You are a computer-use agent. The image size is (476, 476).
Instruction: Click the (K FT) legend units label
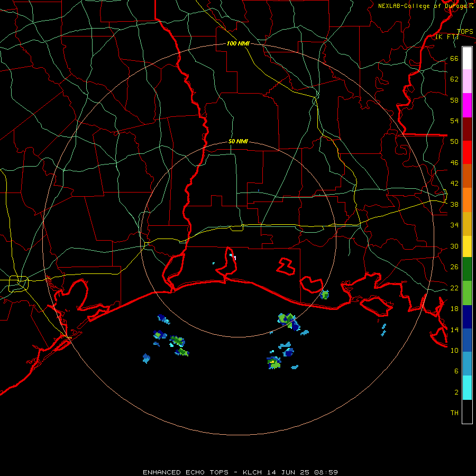click(447, 37)
